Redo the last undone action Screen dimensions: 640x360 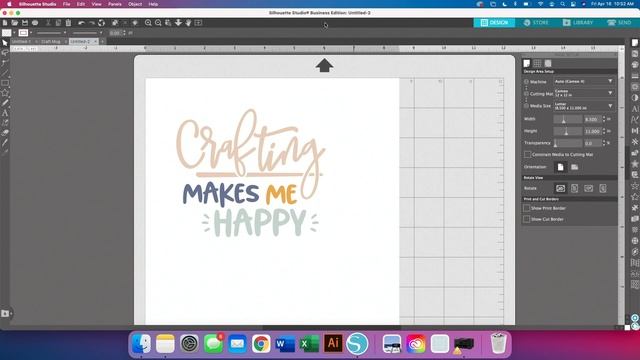91,23
